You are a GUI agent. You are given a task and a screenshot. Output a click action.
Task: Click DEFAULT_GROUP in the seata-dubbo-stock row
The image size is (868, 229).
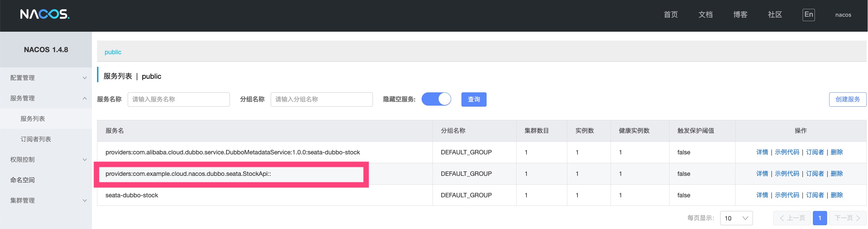pos(466,195)
